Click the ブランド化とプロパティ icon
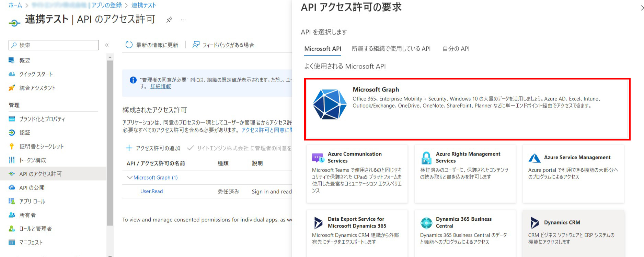The width and height of the screenshot is (644, 257). (x=12, y=119)
